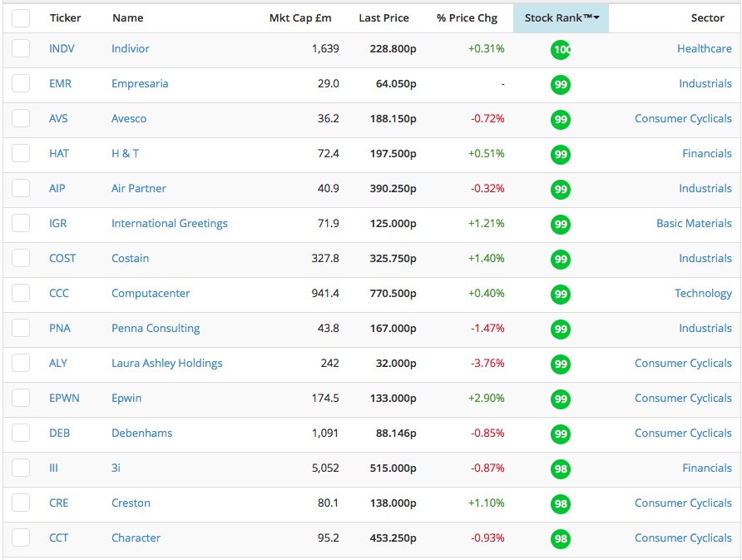Sort table by Ticker header
Image resolution: width=742 pixels, height=560 pixels.
(x=66, y=18)
